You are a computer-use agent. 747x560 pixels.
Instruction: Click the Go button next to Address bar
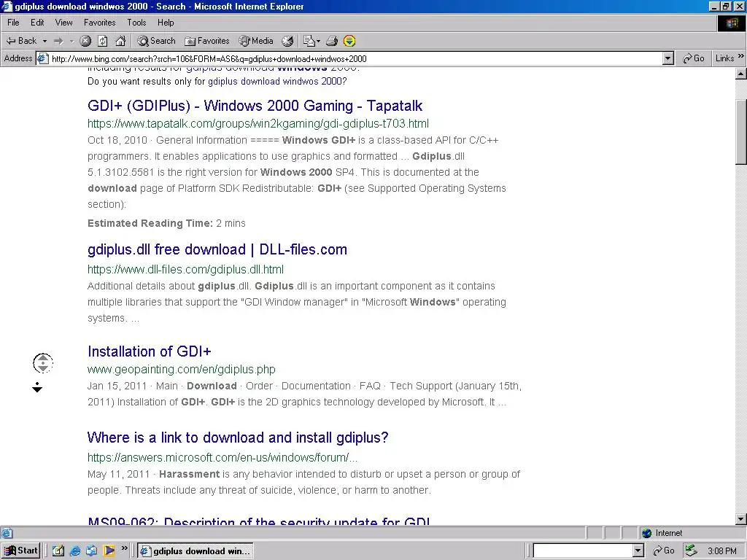693,58
